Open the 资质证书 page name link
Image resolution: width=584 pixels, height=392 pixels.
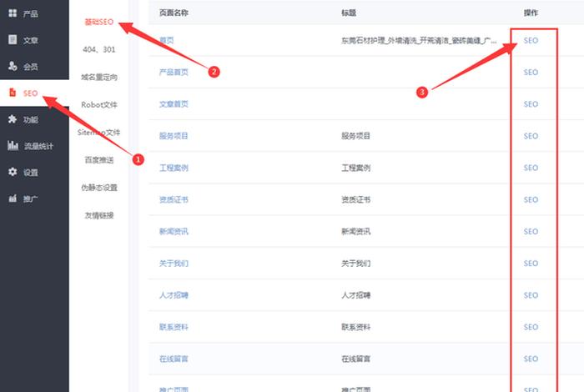[x=174, y=199]
